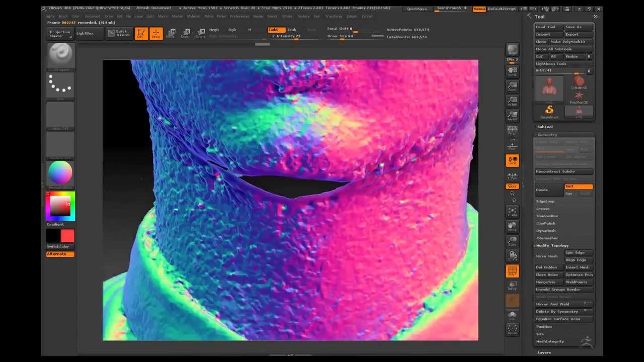This screenshot has height=362, width=644.
Task: Open the Zplugin menu
Action: [352, 16]
